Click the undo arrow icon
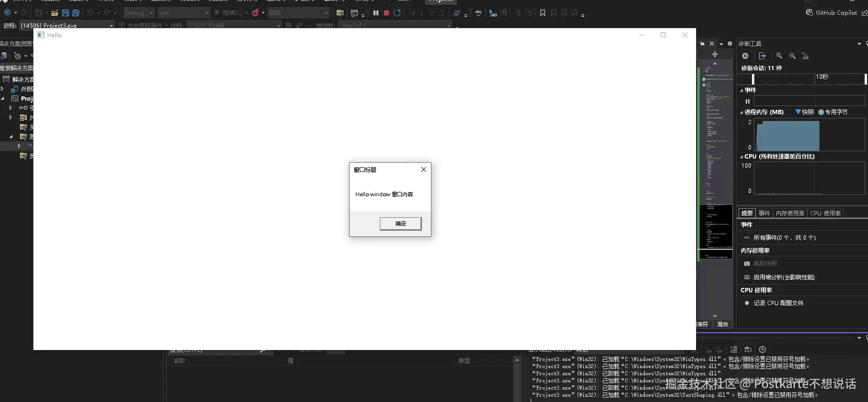 point(90,13)
